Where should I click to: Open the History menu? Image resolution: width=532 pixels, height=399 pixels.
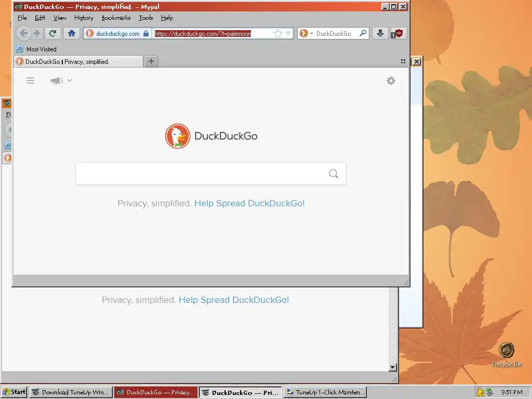coord(84,18)
